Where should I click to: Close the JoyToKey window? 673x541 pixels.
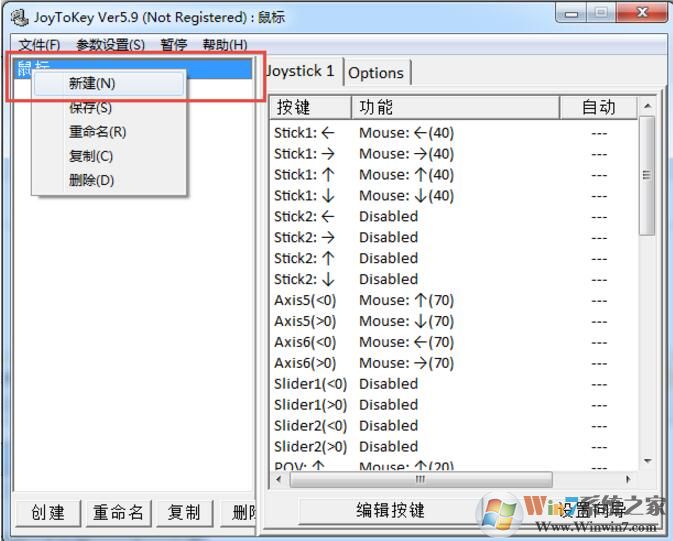tap(642, 12)
